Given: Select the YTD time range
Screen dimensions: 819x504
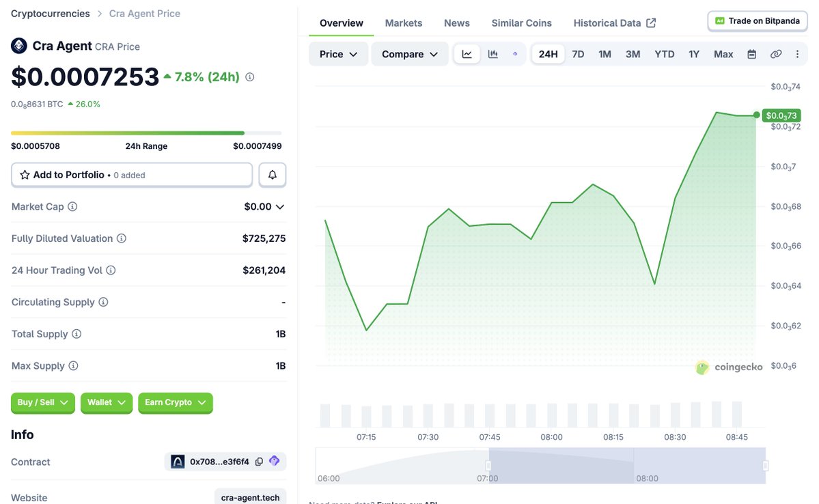Looking at the screenshot, I should [x=665, y=54].
